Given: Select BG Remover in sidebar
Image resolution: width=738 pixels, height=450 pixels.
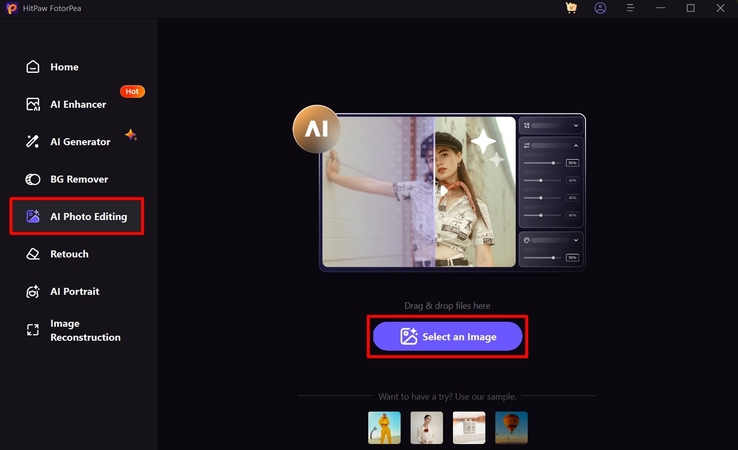Looking at the screenshot, I should click(x=79, y=179).
